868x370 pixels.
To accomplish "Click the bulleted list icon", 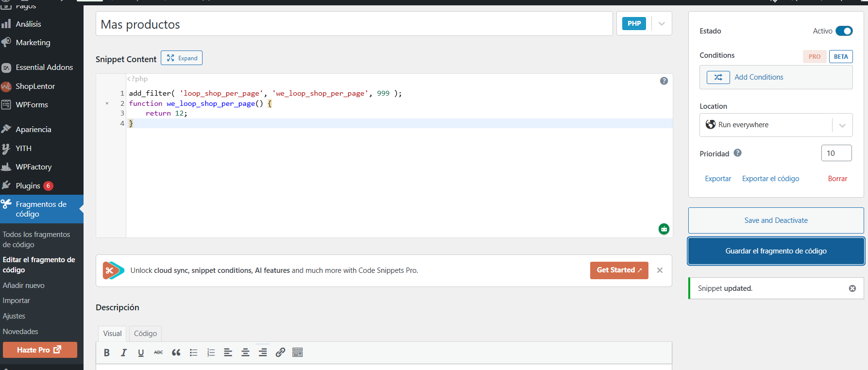I will [x=193, y=353].
